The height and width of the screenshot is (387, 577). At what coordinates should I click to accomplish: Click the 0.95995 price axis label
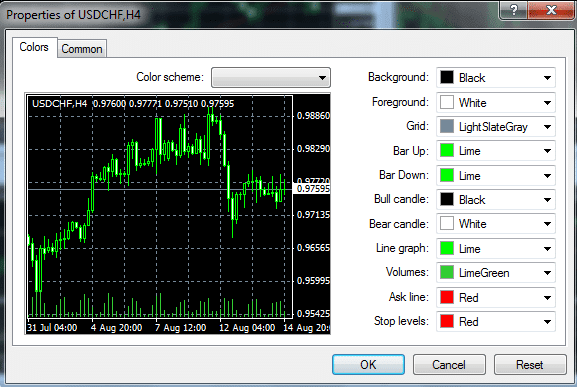[313, 281]
